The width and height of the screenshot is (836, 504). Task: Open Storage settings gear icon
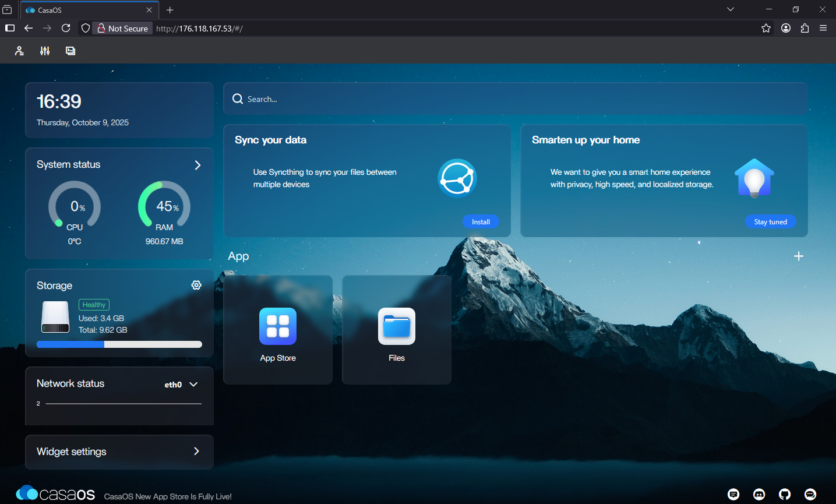[x=196, y=285]
